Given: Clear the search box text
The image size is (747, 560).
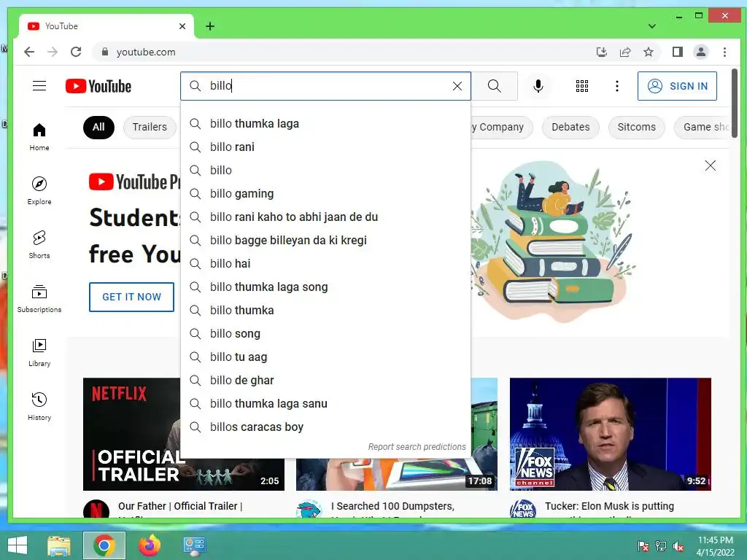Looking at the screenshot, I should 457,86.
